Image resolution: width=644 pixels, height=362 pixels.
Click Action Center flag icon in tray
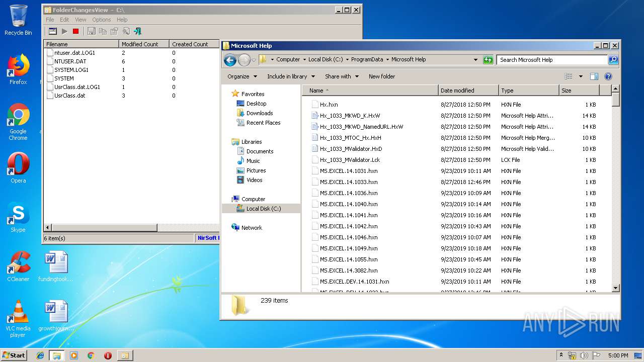coord(596,355)
